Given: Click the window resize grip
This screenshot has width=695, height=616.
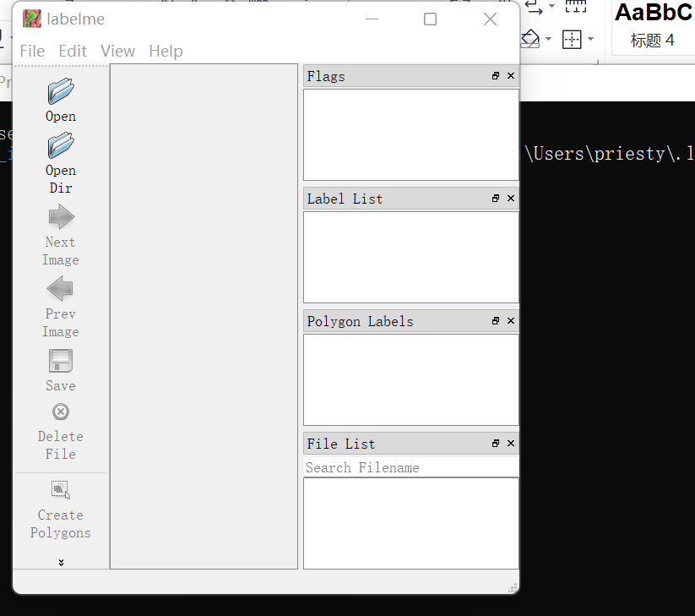Looking at the screenshot, I should (x=513, y=588).
